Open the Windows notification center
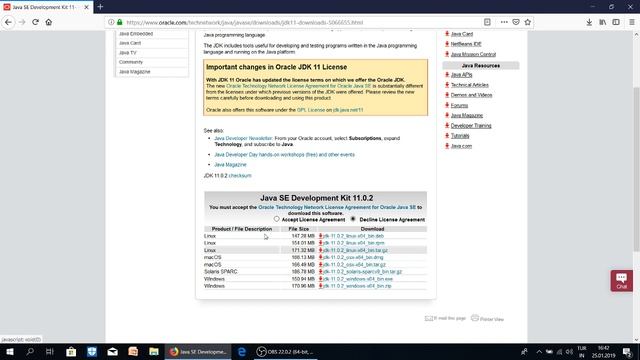 pos(627,351)
